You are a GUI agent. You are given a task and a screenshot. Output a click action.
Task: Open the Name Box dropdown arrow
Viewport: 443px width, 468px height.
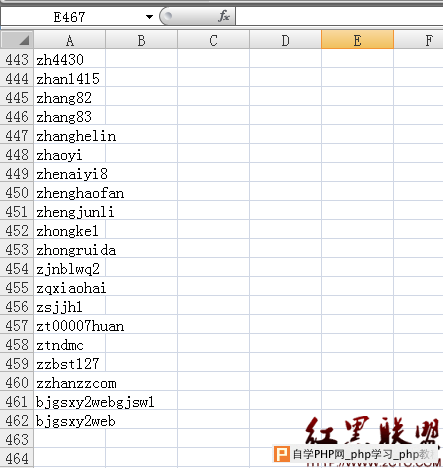[149, 17]
